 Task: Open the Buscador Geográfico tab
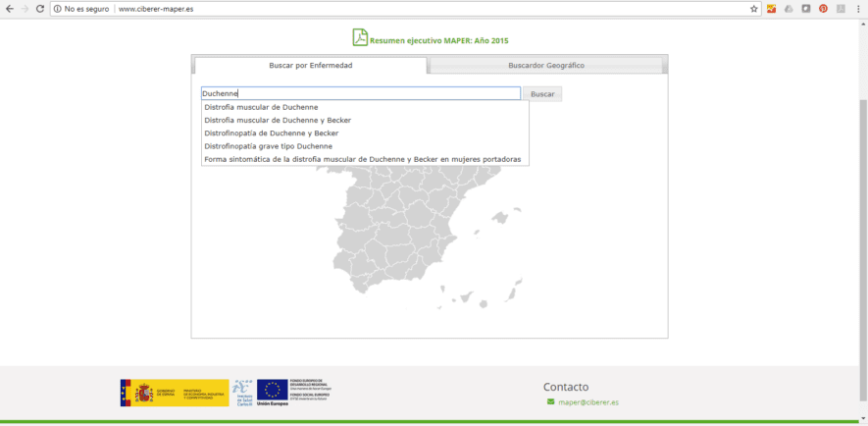pos(545,66)
